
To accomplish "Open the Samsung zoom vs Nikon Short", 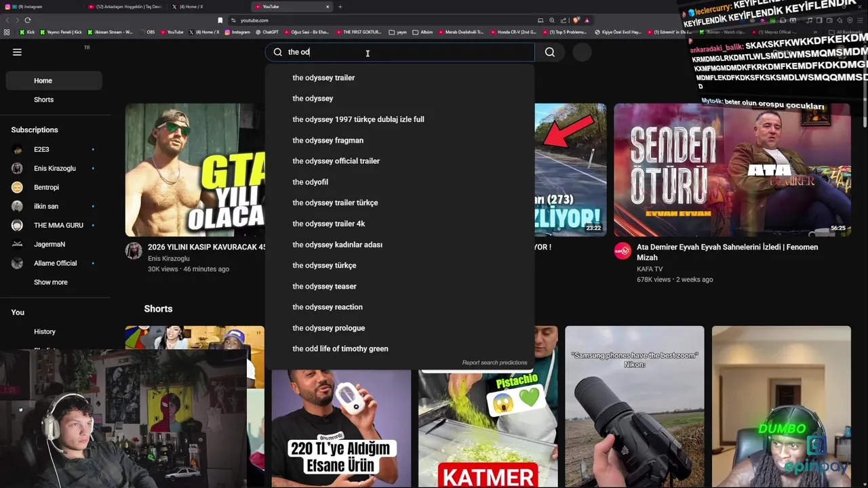I will click(635, 407).
